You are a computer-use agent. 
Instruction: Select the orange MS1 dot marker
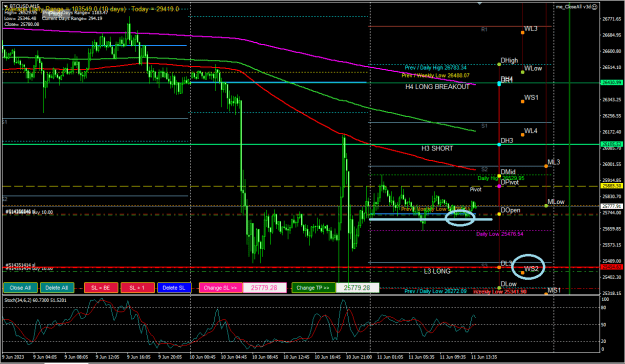click(x=546, y=294)
